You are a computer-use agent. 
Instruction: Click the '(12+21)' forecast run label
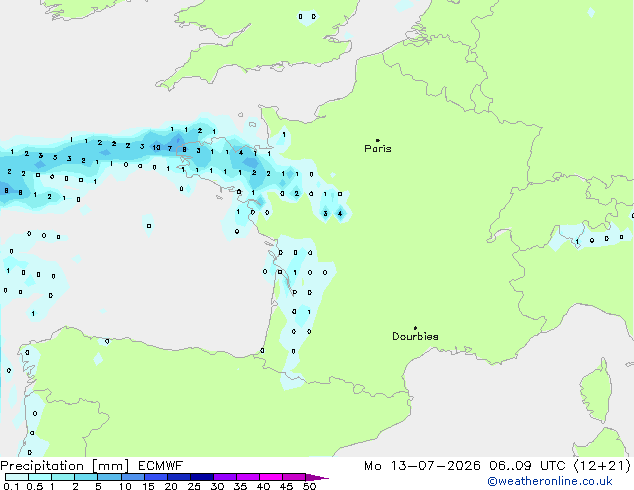tap(602, 466)
